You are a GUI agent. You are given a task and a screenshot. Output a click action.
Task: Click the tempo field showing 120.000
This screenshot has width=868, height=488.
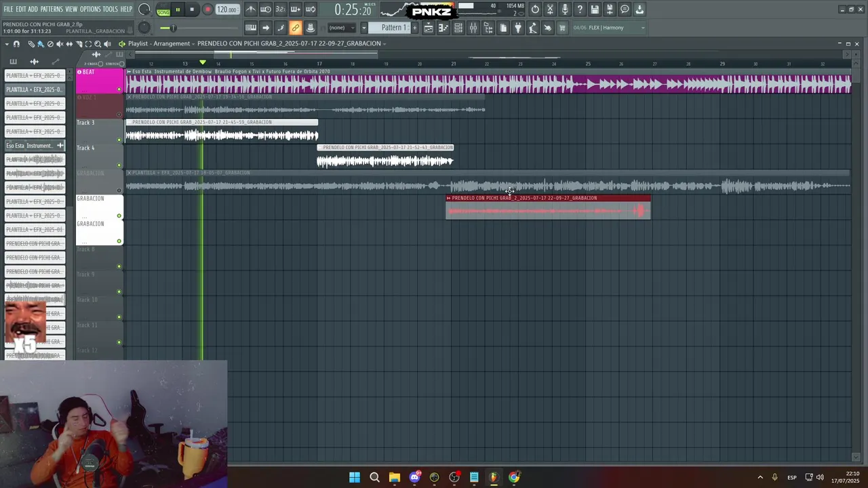(227, 9)
